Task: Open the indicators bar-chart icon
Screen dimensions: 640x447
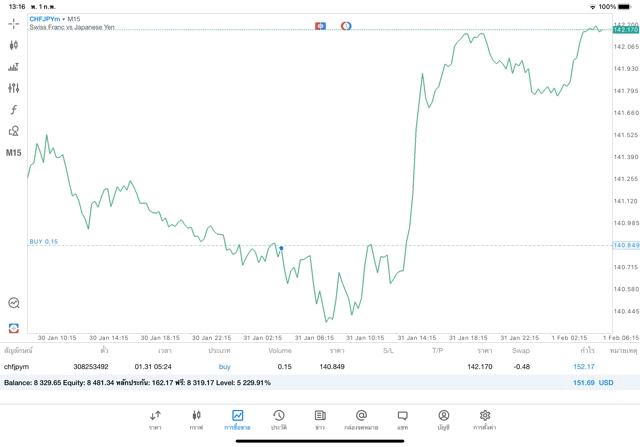Action: 13,67
